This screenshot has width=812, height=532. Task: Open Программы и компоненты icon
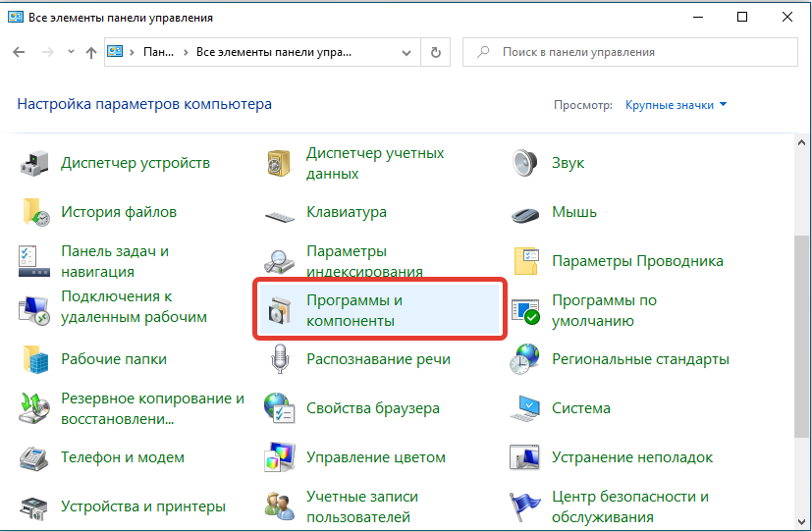280,311
